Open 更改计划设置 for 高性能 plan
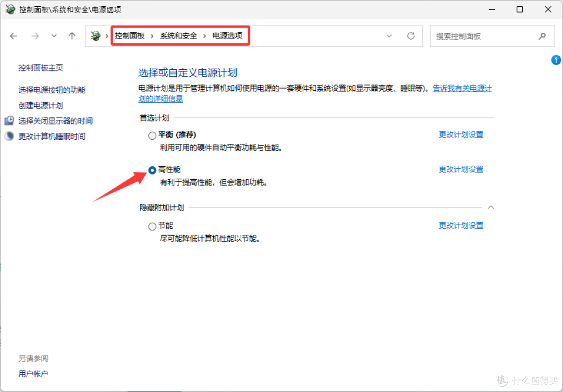The width and height of the screenshot is (563, 392). [x=461, y=169]
